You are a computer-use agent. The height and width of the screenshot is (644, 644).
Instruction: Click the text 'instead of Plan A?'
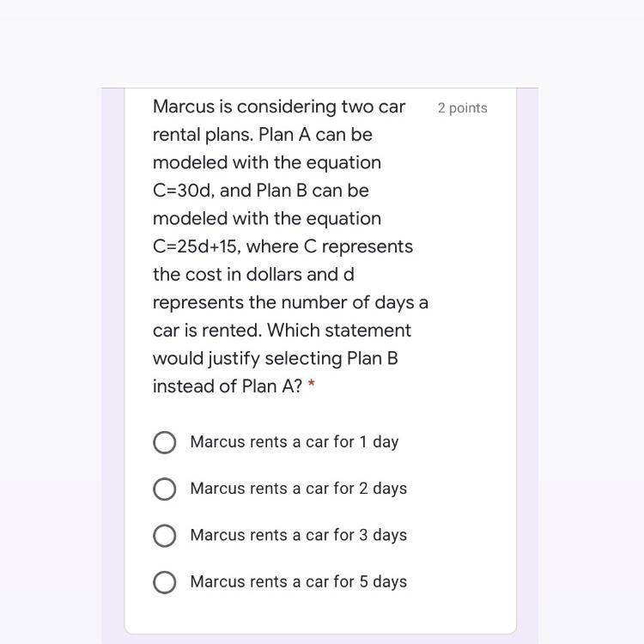[228, 386]
